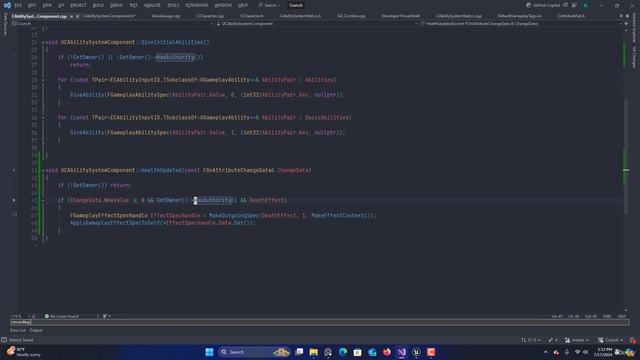Switch to GA_Combo.cpp tab

point(351,16)
